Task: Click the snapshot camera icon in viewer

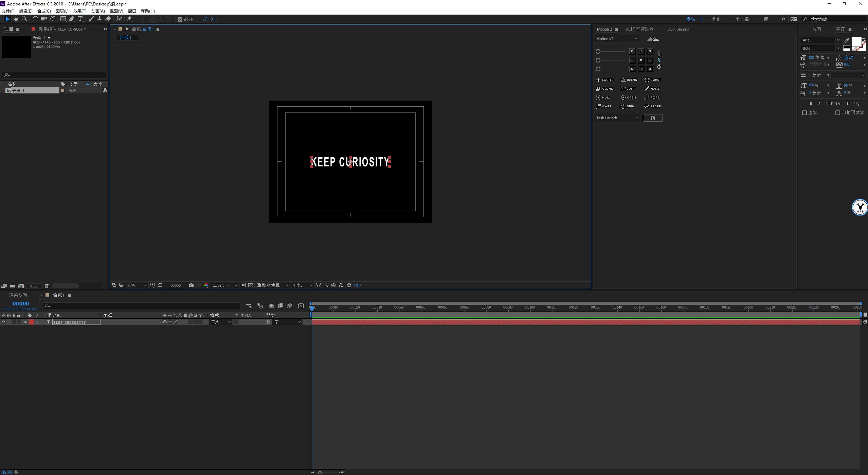Action: click(191, 285)
